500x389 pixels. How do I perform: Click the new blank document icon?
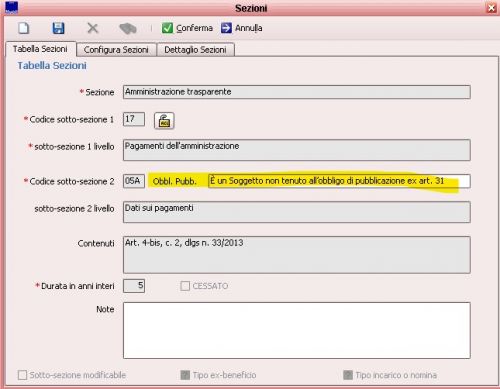tap(24, 28)
